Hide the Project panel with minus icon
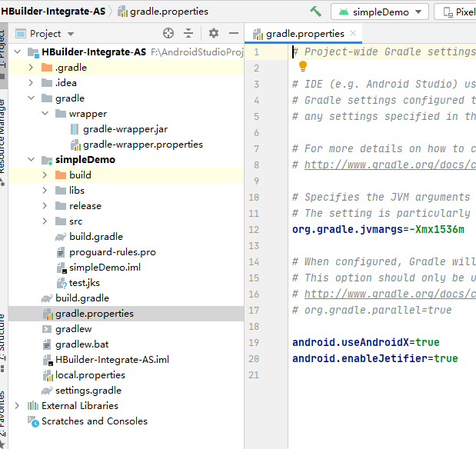This screenshot has width=476, height=449. 234,33
